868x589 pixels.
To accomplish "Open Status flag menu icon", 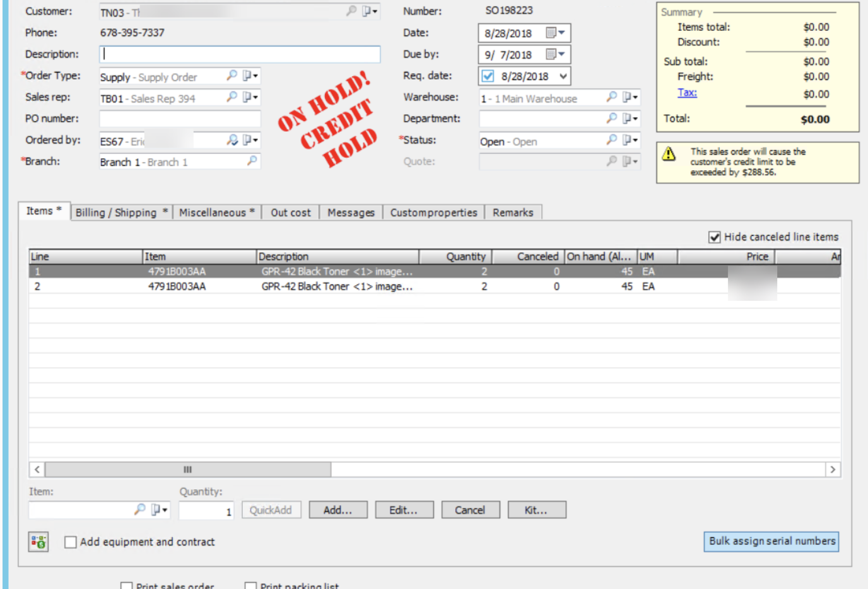I will (x=630, y=140).
